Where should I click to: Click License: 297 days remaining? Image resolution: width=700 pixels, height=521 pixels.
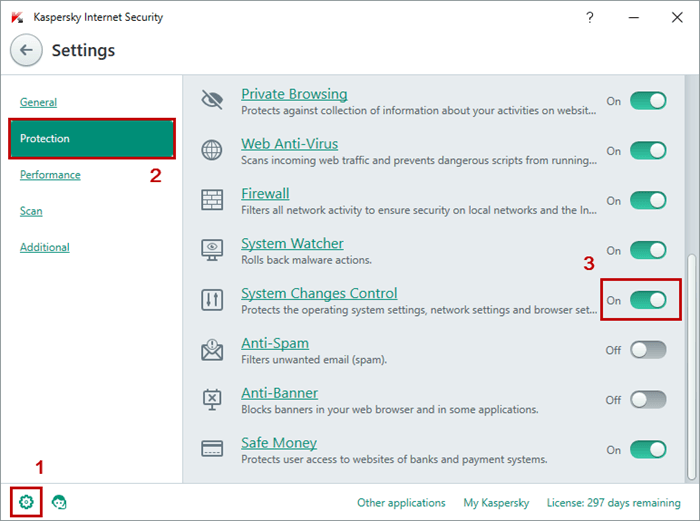point(613,503)
